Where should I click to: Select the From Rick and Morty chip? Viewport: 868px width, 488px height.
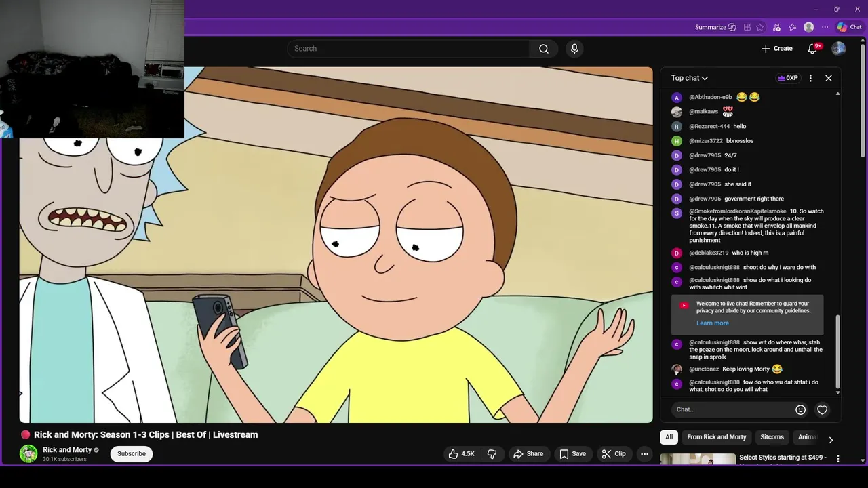pyautogui.click(x=716, y=437)
